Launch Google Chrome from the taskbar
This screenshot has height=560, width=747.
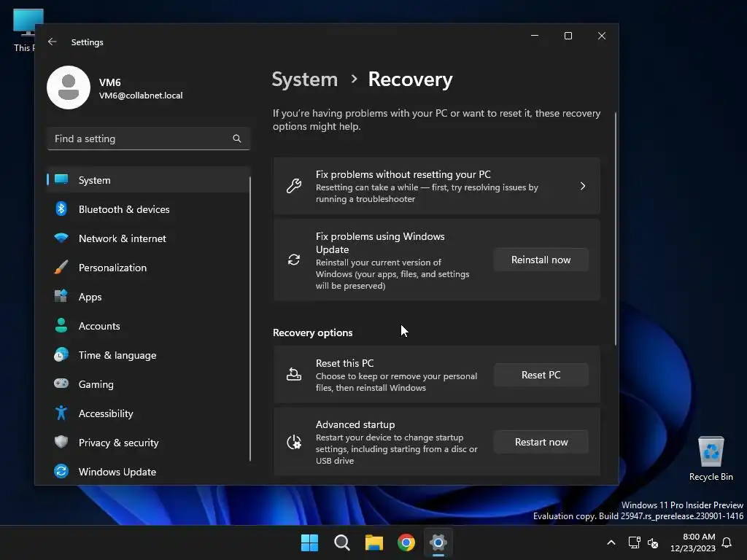point(406,542)
